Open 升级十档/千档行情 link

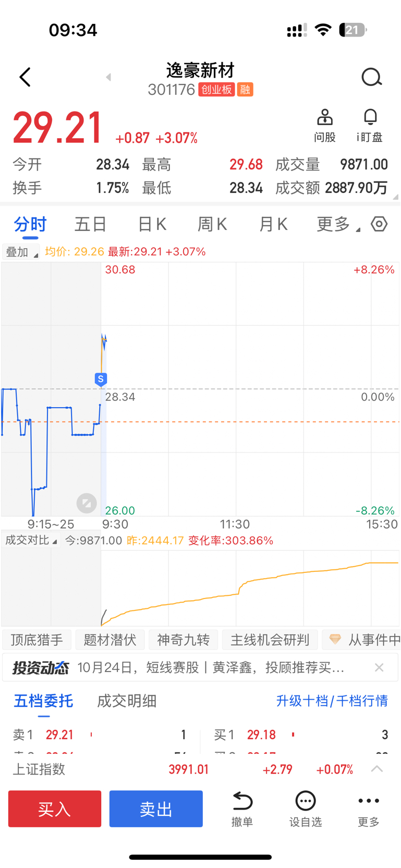click(332, 701)
